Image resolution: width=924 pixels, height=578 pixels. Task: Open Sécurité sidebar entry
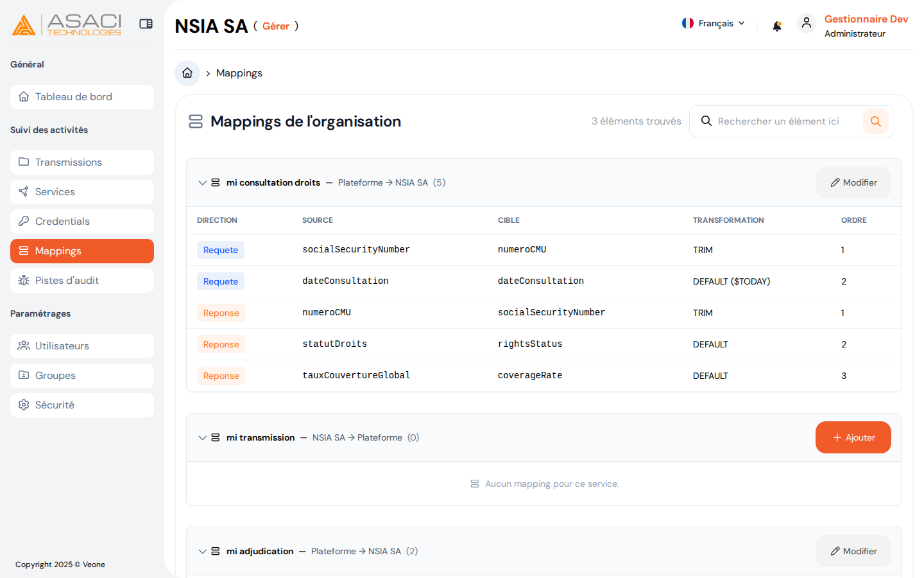[x=82, y=405]
